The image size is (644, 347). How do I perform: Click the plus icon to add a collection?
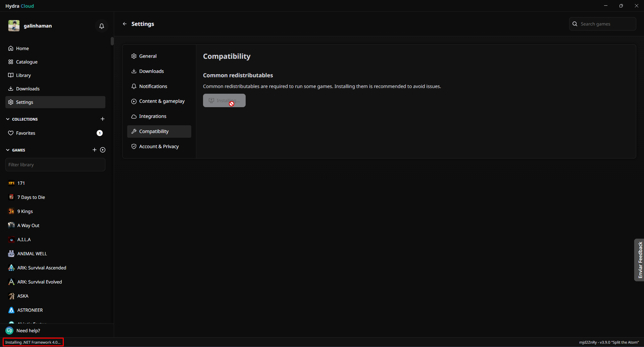[103, 119]
